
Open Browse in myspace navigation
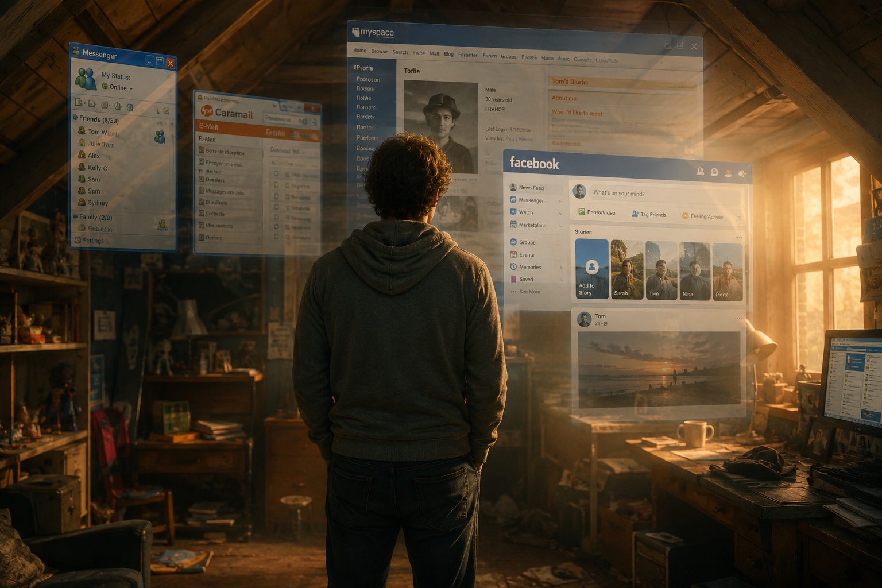[x=379, y=51]
